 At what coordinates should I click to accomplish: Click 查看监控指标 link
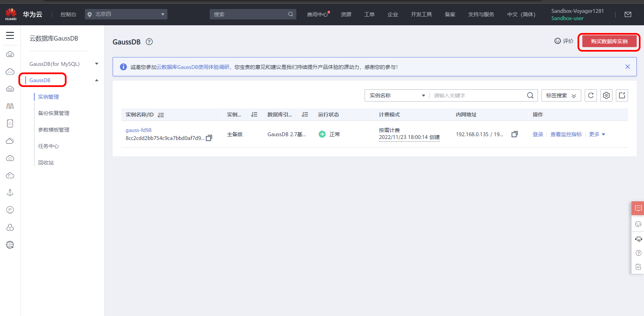[x=566, y=134]
